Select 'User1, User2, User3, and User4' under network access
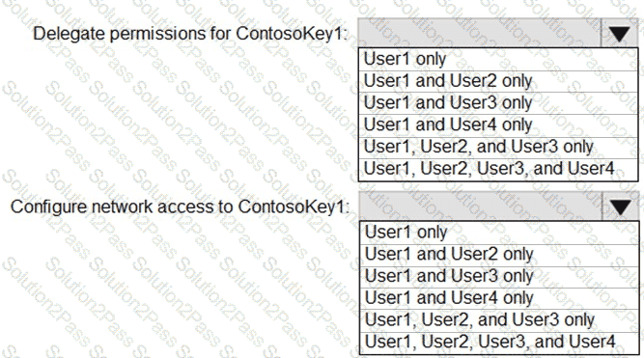Viewport: 644px width, 358px height. point(499,343)
